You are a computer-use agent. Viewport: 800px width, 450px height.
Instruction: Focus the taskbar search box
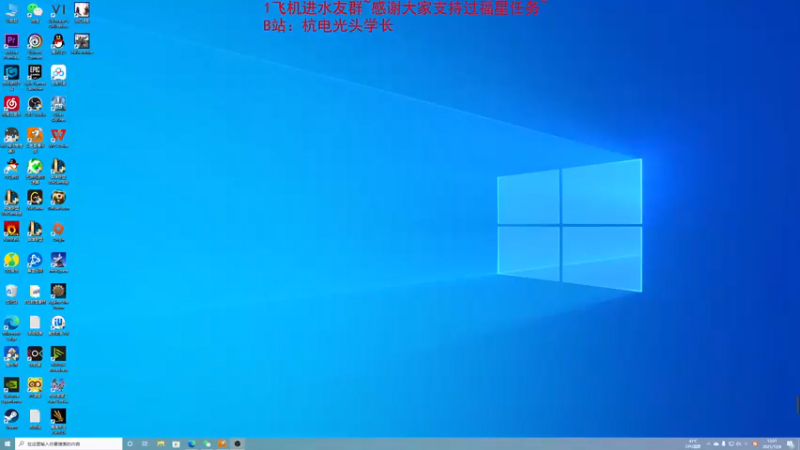[x=69, y=444]
